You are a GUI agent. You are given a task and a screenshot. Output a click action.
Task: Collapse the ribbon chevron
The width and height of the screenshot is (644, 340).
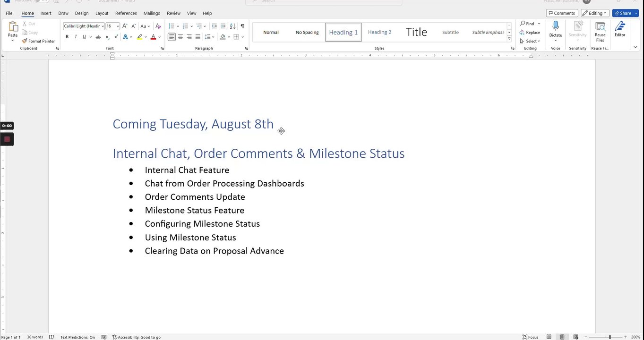tap(635, 47)
